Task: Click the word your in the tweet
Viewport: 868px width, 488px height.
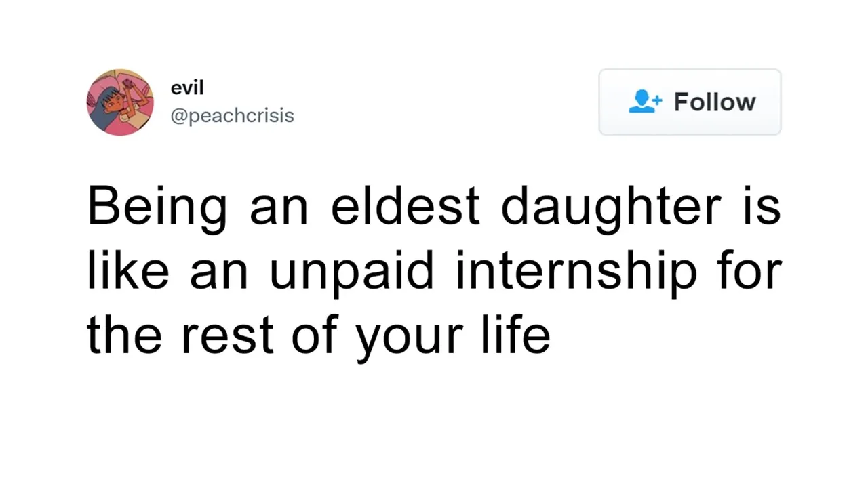Action: 410,340
